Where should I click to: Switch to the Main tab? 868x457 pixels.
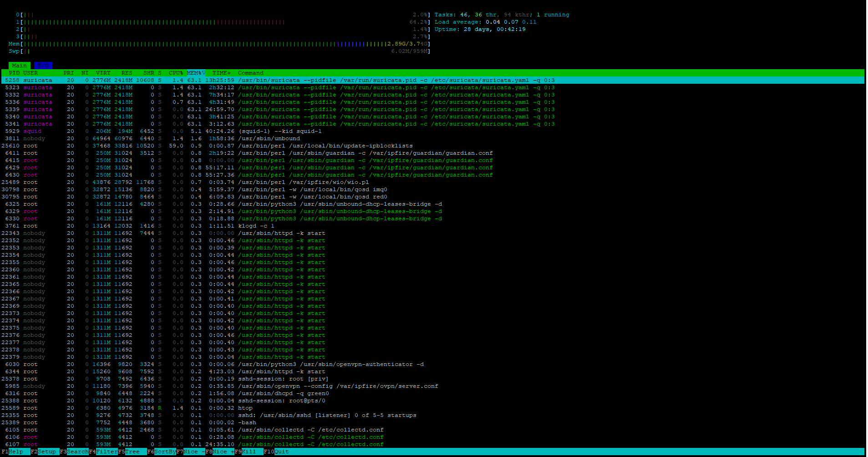tap(20, 66)
